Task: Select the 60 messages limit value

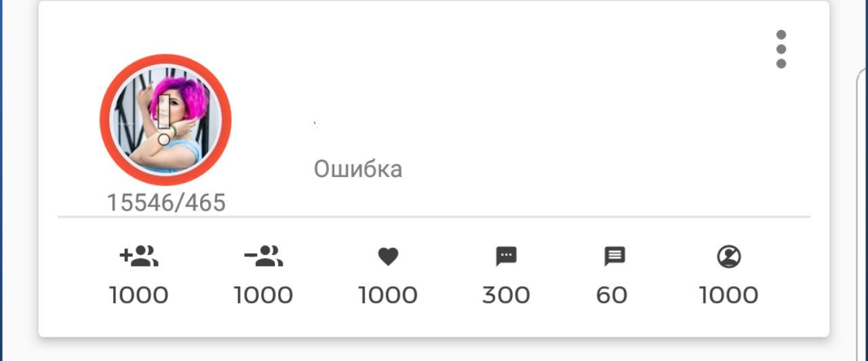Action: [612, 295]
